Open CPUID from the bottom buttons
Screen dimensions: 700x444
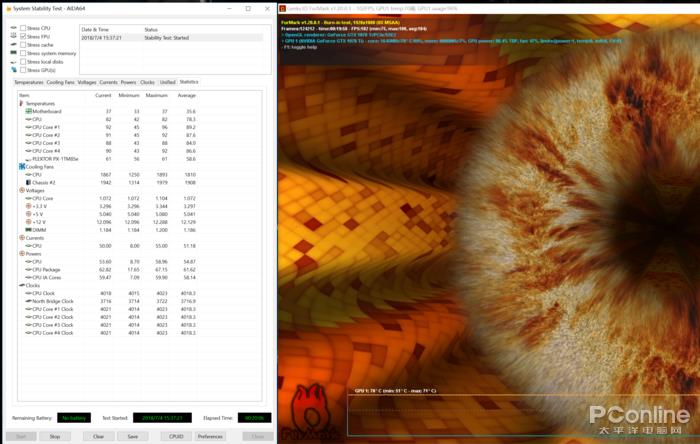176,436
